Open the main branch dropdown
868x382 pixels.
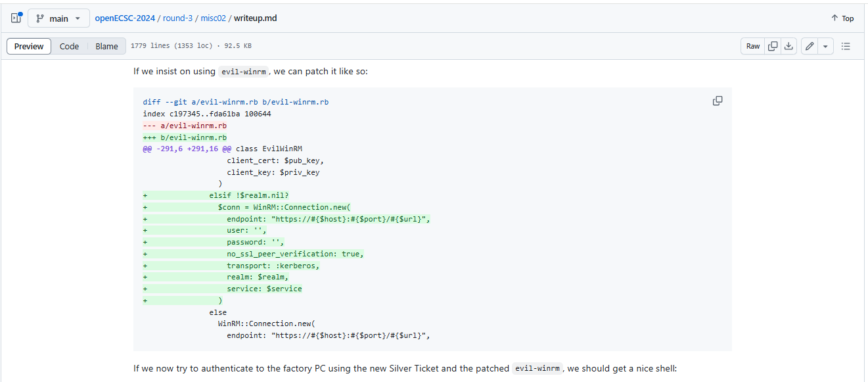pyautogui.click(x=58, y=18)
